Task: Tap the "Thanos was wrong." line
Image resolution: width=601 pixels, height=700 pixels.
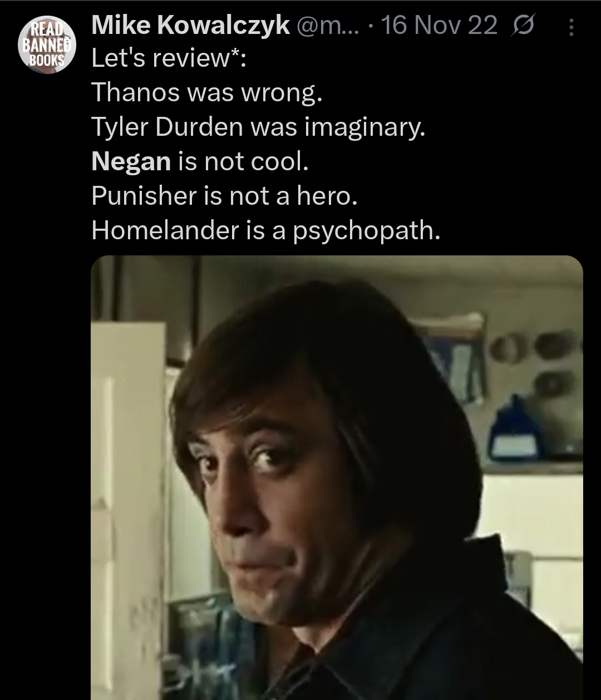Action: 206,92
